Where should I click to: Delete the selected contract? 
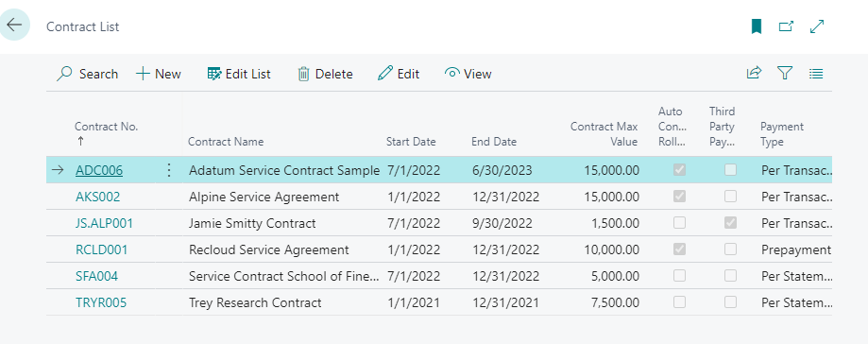click(x=325, y=74)
